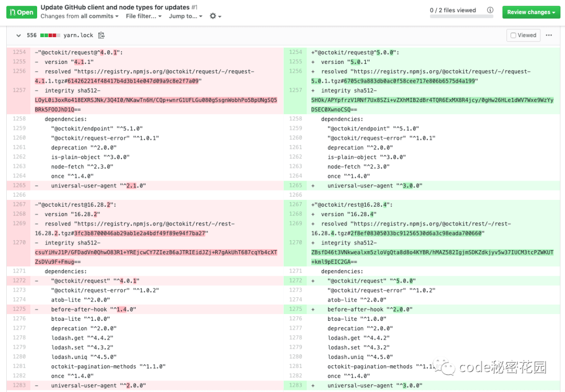Click the yarn.lock file name

[78, 36]
